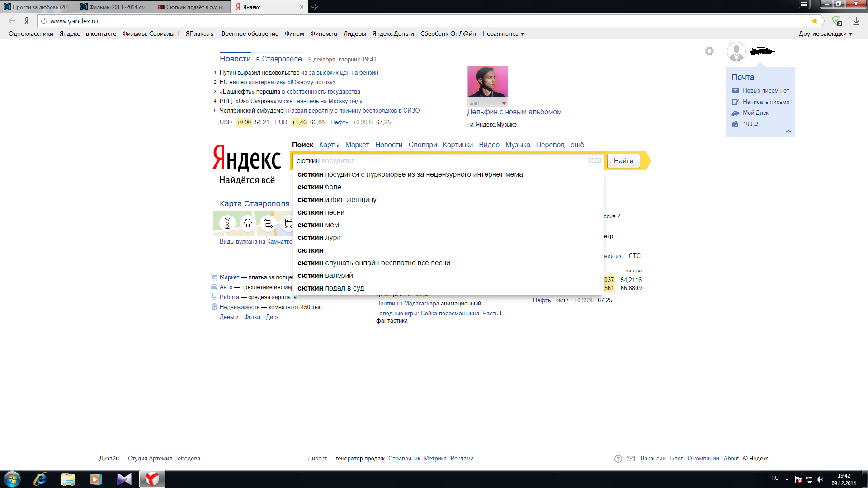
Task: Click the Yandex home 'Я' toolbar button
Action: point(27,21)
